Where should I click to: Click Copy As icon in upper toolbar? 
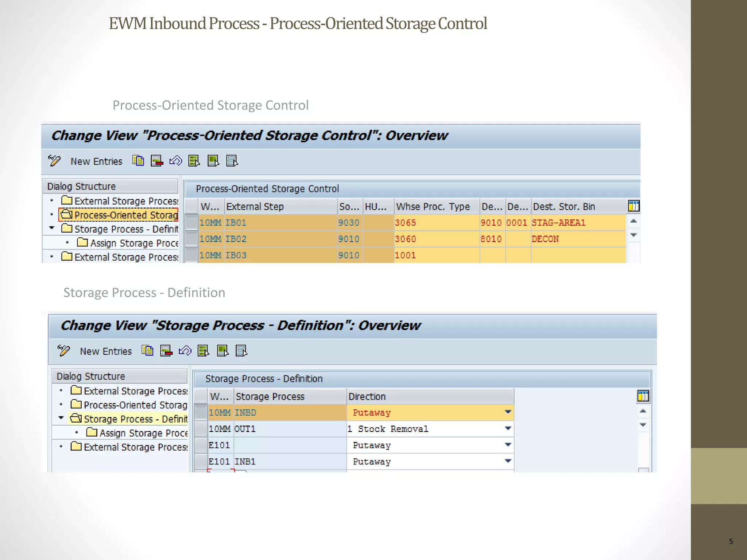(x=138, y=161)
